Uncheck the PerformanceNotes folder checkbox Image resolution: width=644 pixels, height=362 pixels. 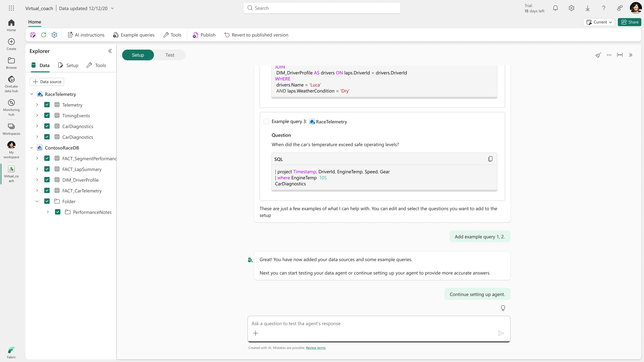(x=58, y=212)
